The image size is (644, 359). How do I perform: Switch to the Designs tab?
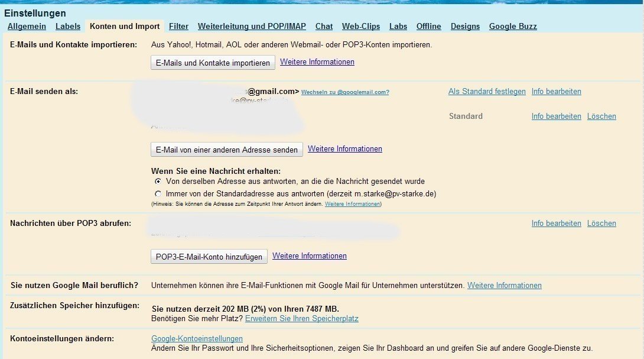pos(465,26)
